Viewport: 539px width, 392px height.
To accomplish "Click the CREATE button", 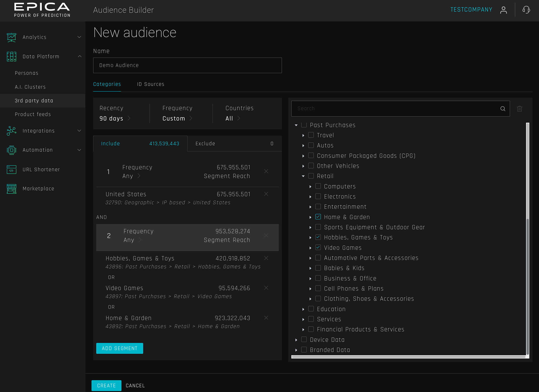I will click(x=106, y=385).
